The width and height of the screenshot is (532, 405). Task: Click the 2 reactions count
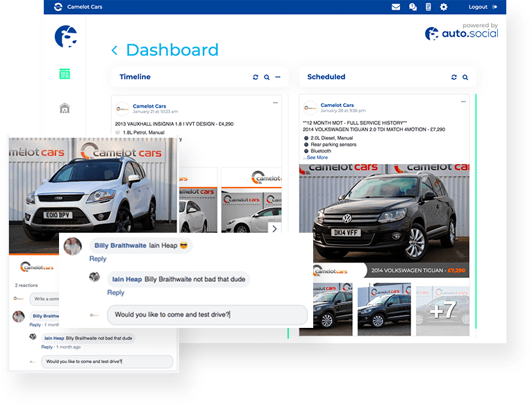tap(26, 285)
